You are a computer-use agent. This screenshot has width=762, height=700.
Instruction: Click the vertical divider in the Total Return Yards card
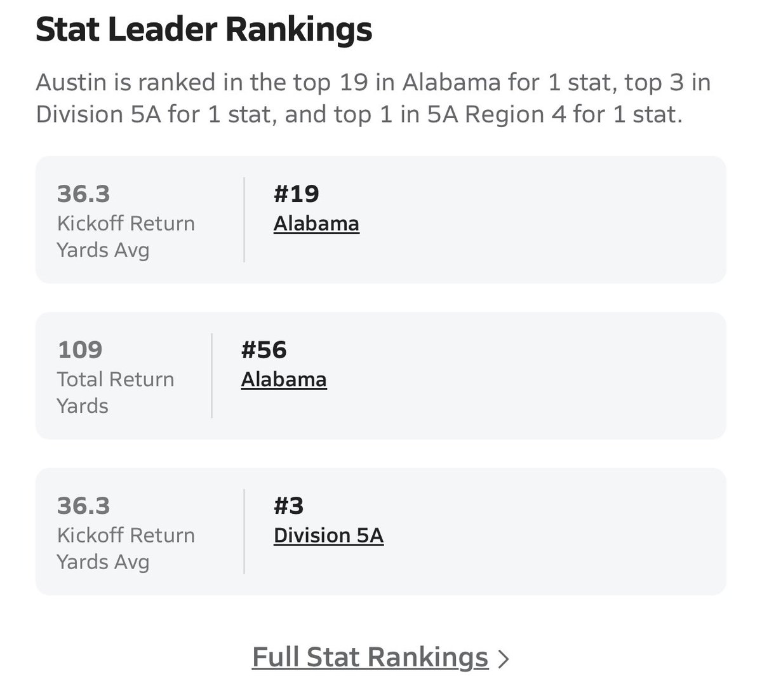(211, 376)
